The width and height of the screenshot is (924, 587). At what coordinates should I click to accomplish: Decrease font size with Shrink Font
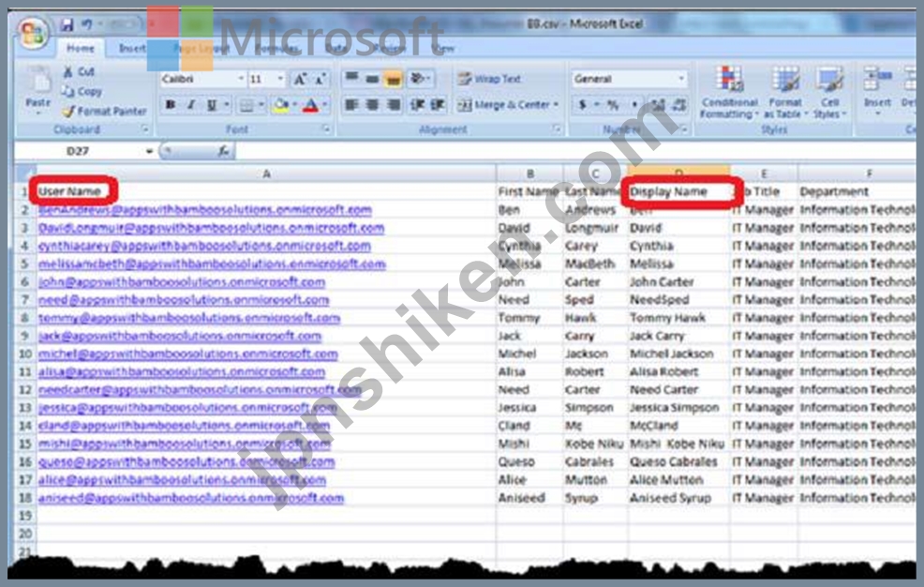point(320,79)
